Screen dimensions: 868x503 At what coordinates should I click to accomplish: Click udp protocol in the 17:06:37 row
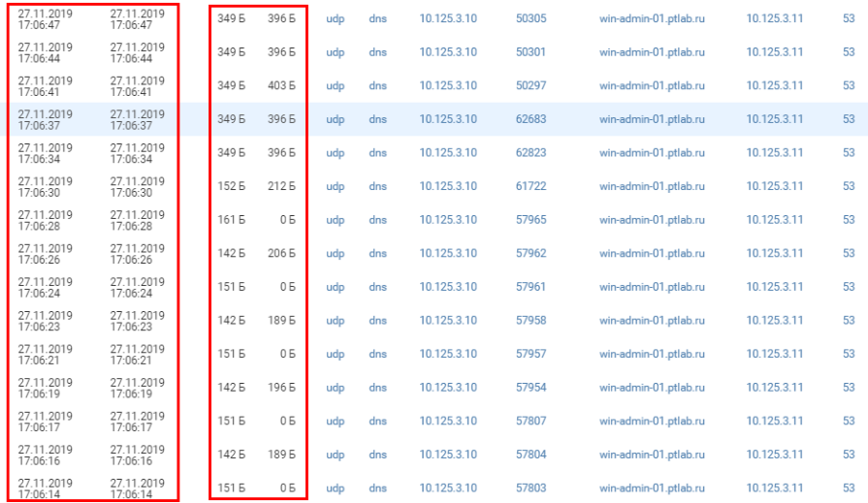335,119
